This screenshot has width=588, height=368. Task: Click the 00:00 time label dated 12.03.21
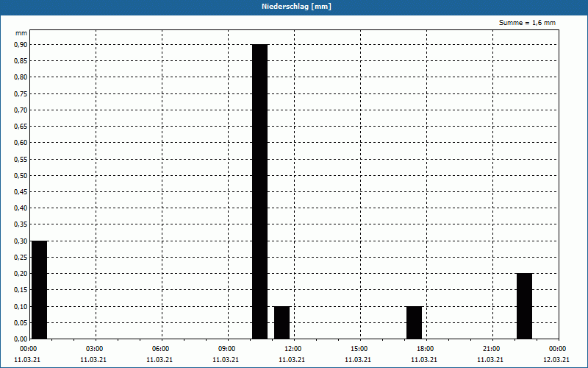coord(558,349)
